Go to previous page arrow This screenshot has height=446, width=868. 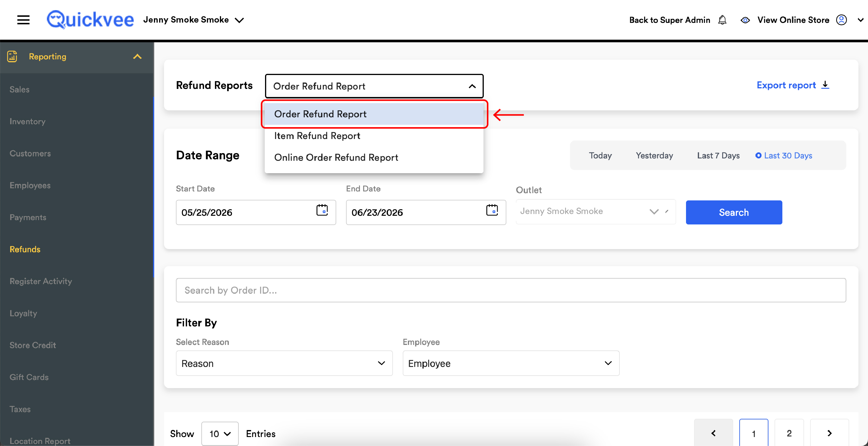click(713, 433)
